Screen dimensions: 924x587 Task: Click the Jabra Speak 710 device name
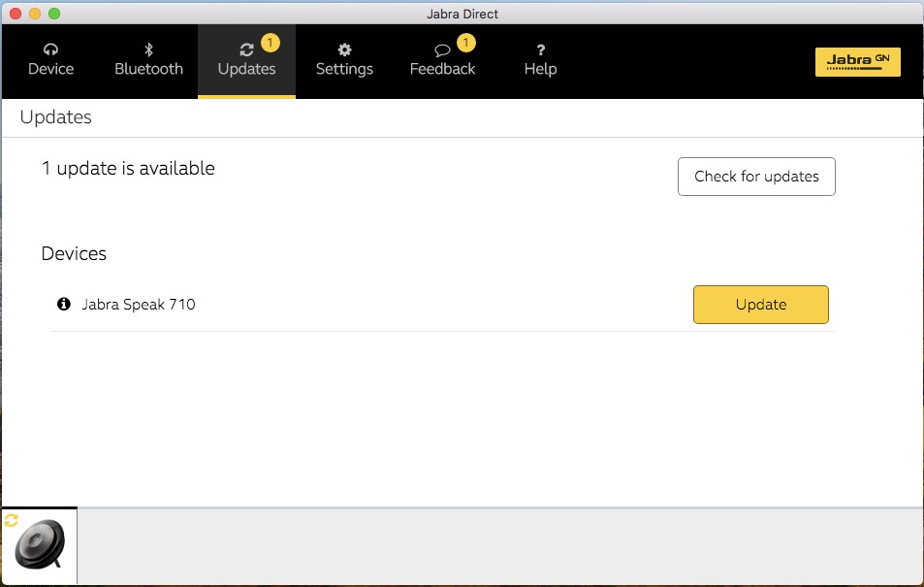(x=139, y=305)
